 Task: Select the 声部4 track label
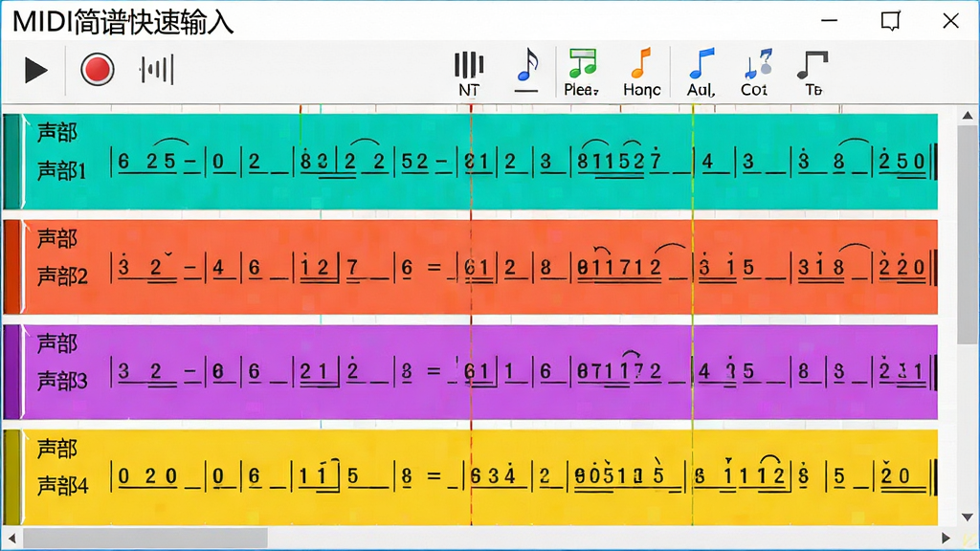click(62, 485)
